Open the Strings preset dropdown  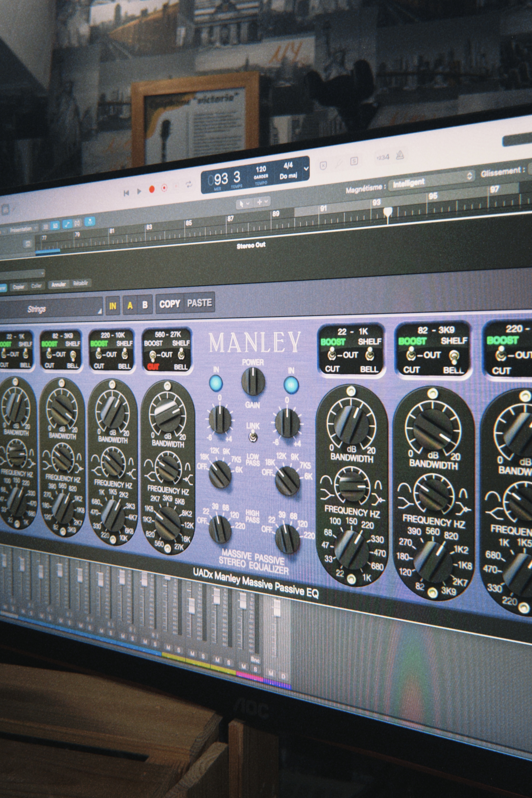51,308
